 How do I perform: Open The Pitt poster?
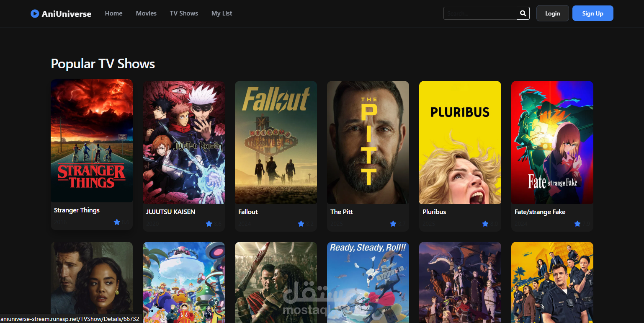coord(368,142)
